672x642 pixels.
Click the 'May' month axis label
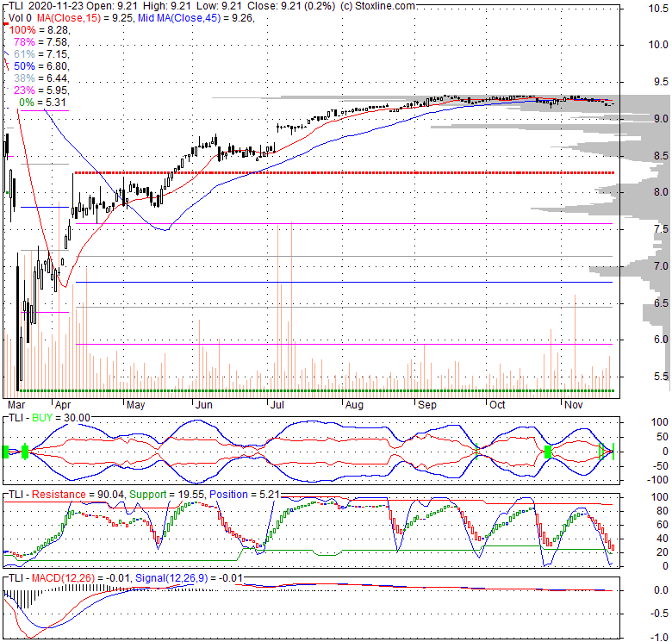click(x=135, y=405)
